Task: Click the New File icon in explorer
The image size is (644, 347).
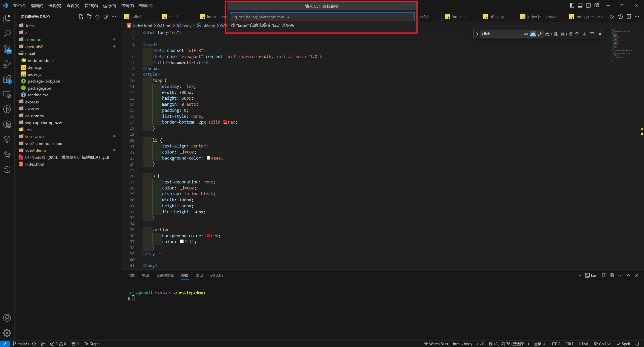Action: 81,17
